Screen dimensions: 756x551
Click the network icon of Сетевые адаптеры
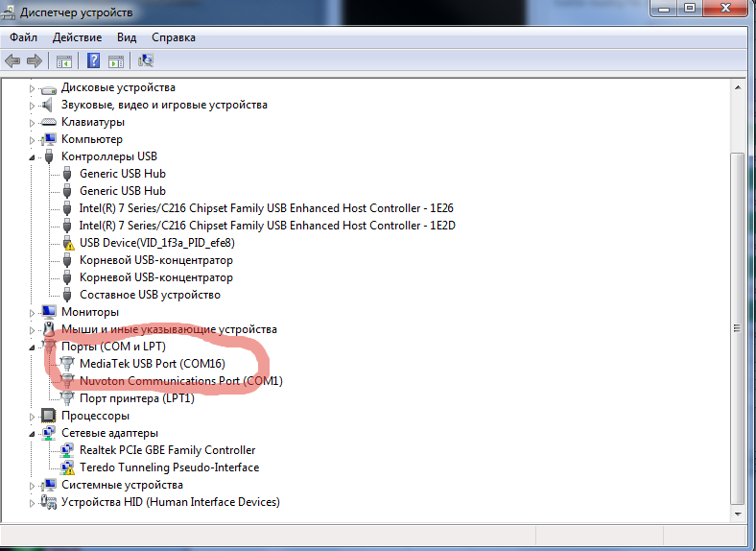49,433
